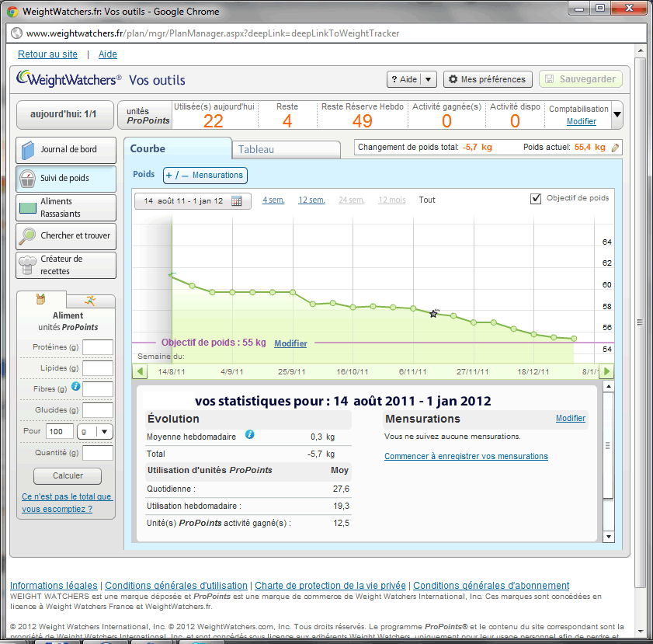Show the 12 sem. range

[x=311, y=200]
